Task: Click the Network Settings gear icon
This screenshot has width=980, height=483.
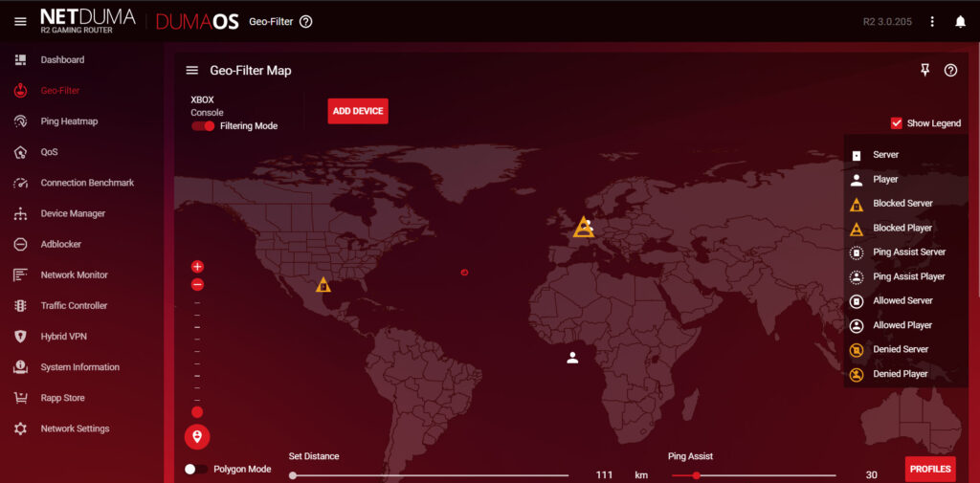Action: point(21,428)
